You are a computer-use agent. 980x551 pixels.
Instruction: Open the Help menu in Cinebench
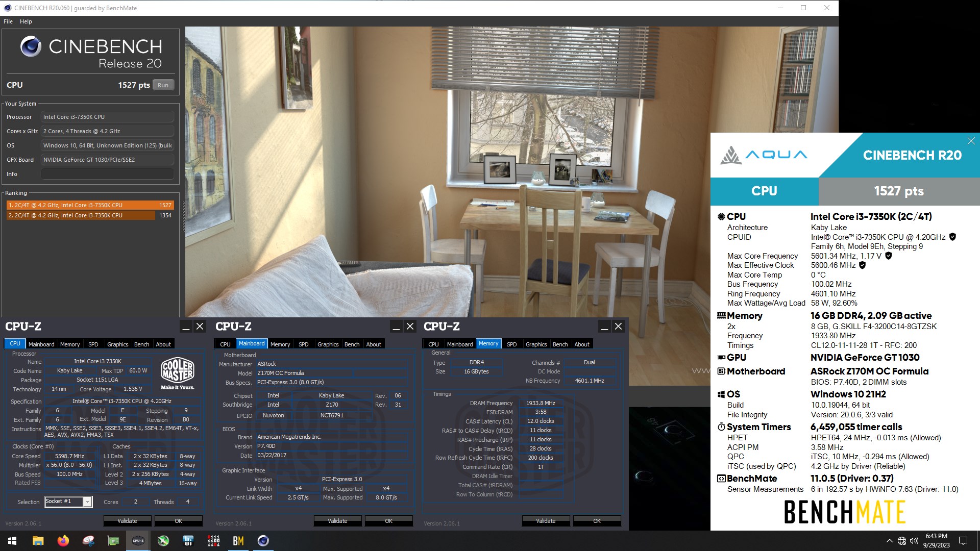[26, 21]
